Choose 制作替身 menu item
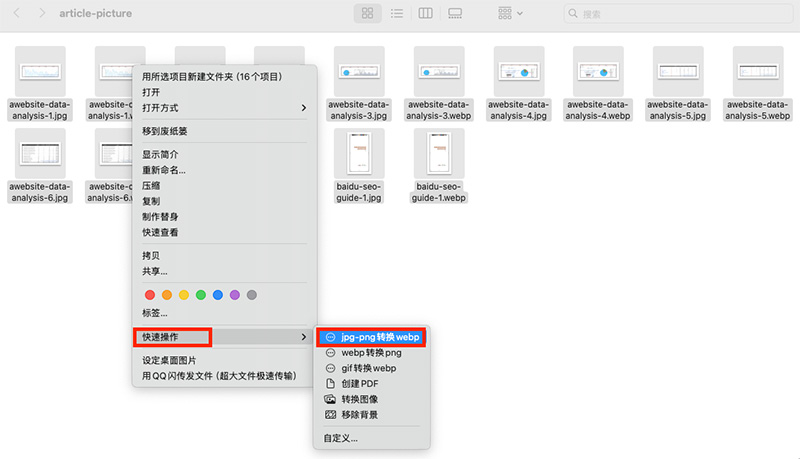Screen dimensions: 800x459 [x=224, y=217]
